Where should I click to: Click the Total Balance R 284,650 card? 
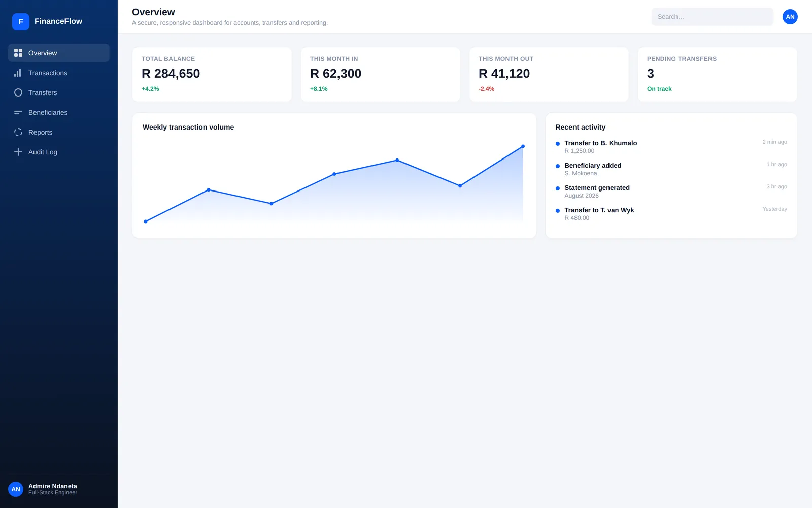(x=212, y=75)
